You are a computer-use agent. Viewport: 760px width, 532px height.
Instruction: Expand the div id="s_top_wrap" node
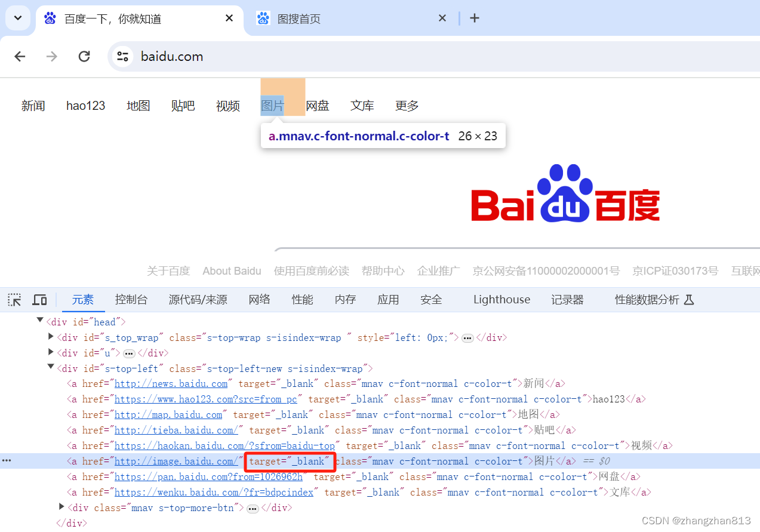point(51,337)
